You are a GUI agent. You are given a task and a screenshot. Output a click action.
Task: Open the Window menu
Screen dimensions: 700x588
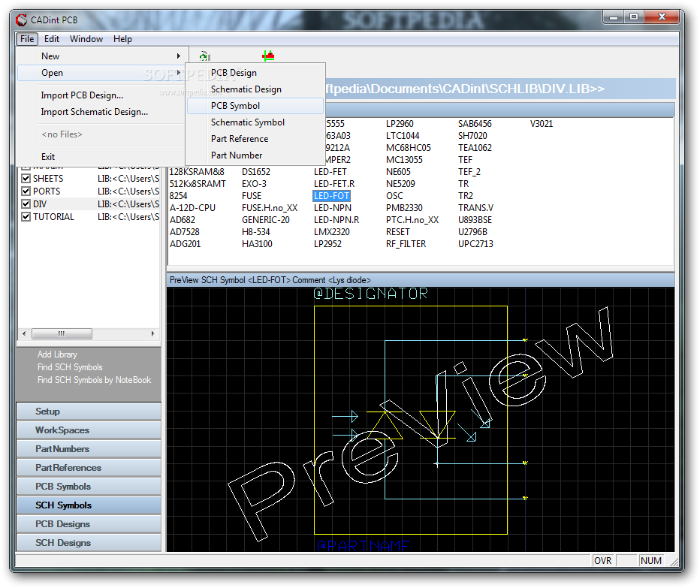tap(86, 39)
